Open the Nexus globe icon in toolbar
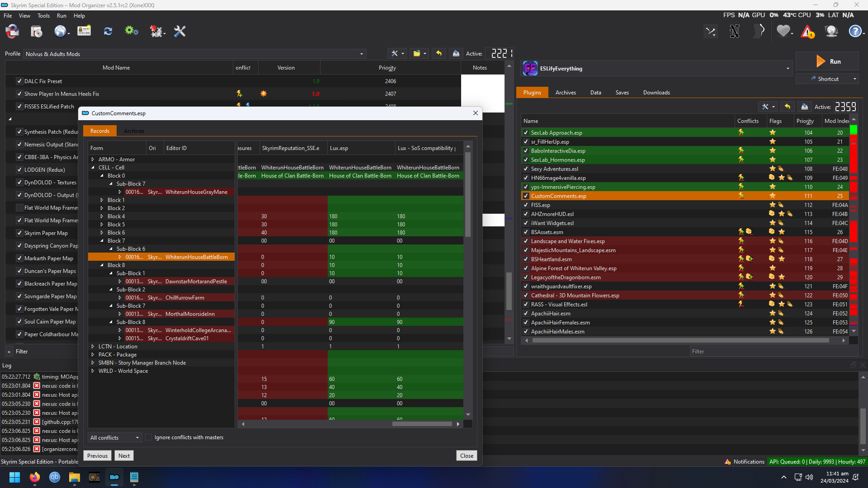868x488 pixels. click(60, 31)
